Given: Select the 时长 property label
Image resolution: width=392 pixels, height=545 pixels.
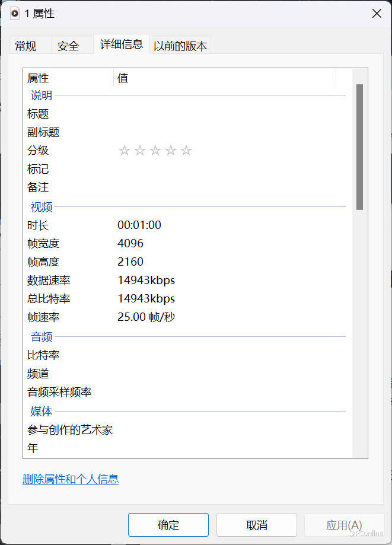Looking at the screenshot, I should tap(38, 225).
